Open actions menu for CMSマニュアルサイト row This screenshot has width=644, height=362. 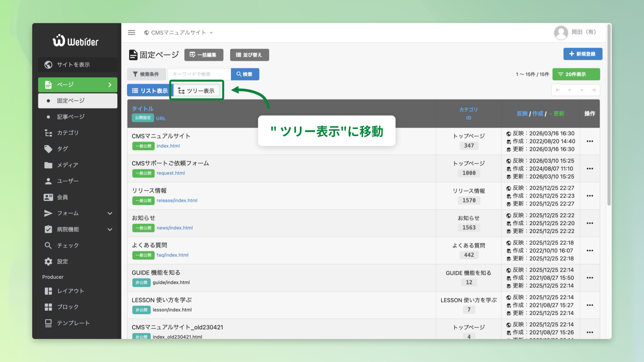pos(590,141)
